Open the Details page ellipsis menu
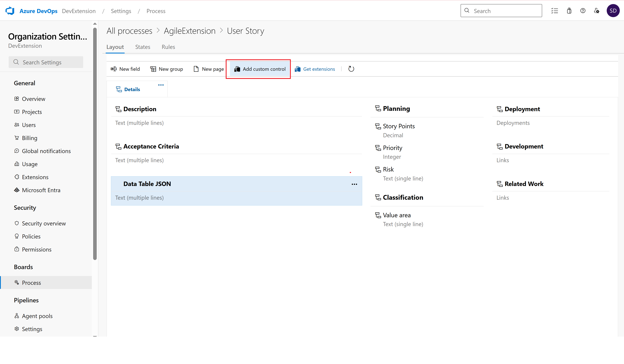This screenshot has height=364, width=624. pos(161,85)
